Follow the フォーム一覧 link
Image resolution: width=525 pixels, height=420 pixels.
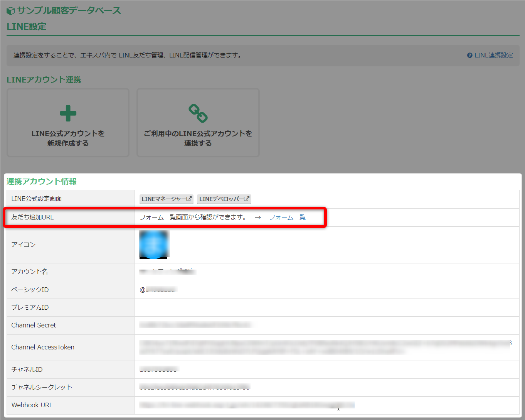[287, 217]
